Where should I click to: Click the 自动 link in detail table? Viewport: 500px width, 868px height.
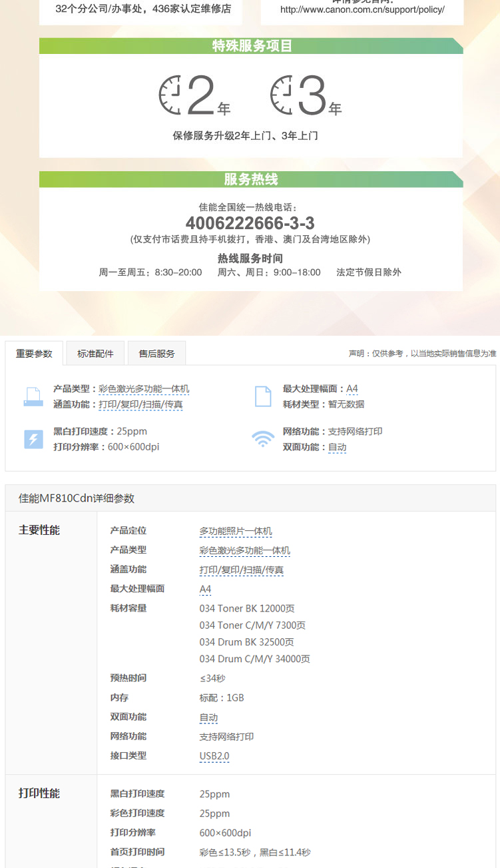click(x=208, y=717)
